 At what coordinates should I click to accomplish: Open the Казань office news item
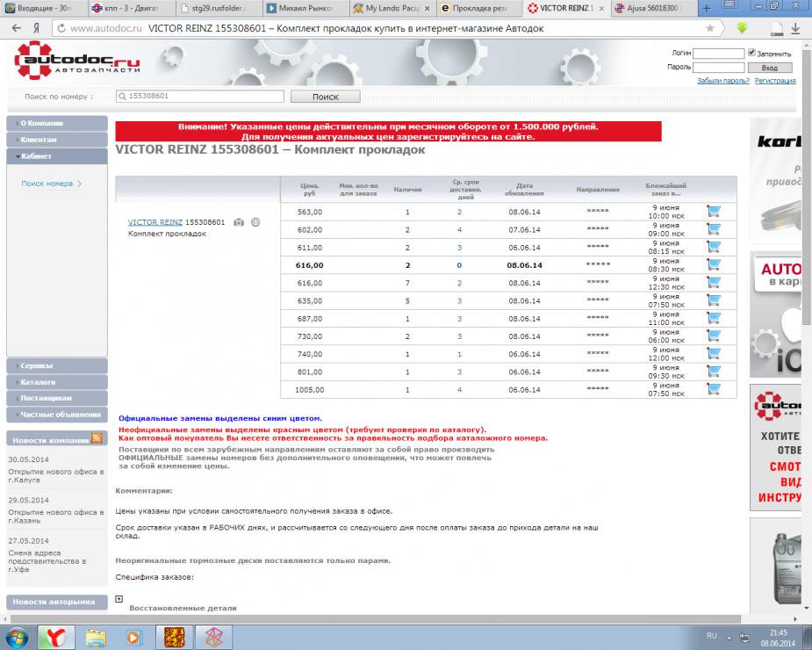(x=56, y=516)
